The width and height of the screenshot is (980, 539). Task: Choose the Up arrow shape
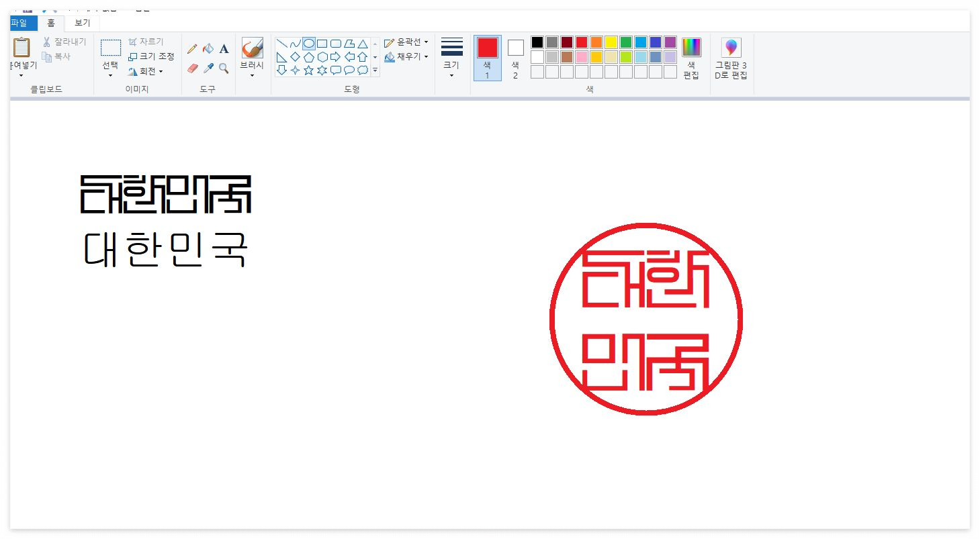coord(362,57)
